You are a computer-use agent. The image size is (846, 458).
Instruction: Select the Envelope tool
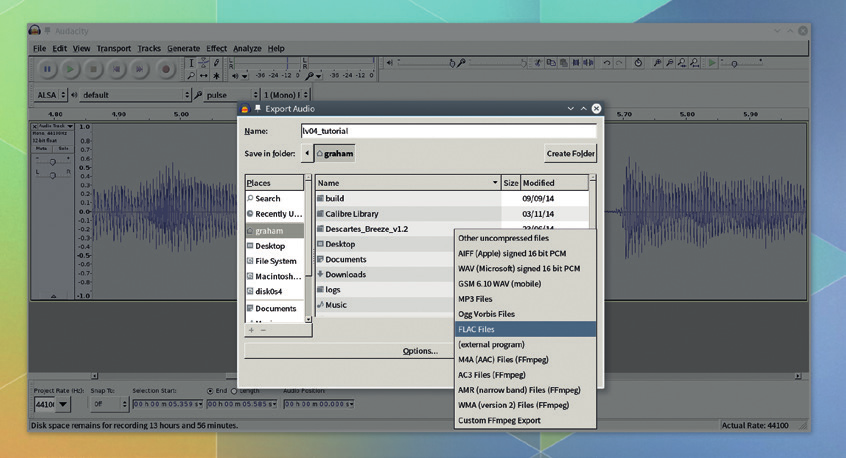[203, 63]
